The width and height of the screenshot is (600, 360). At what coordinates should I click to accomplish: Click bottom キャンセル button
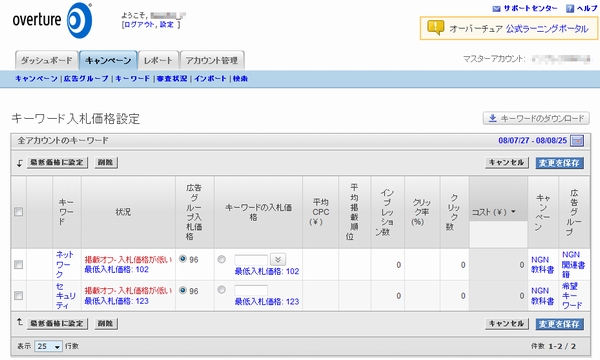click(507, 324)
